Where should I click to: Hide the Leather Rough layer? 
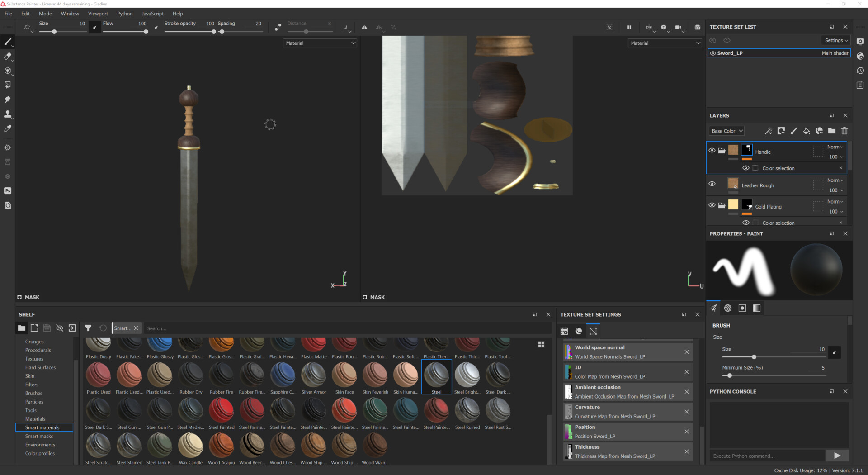pos(712,184)
